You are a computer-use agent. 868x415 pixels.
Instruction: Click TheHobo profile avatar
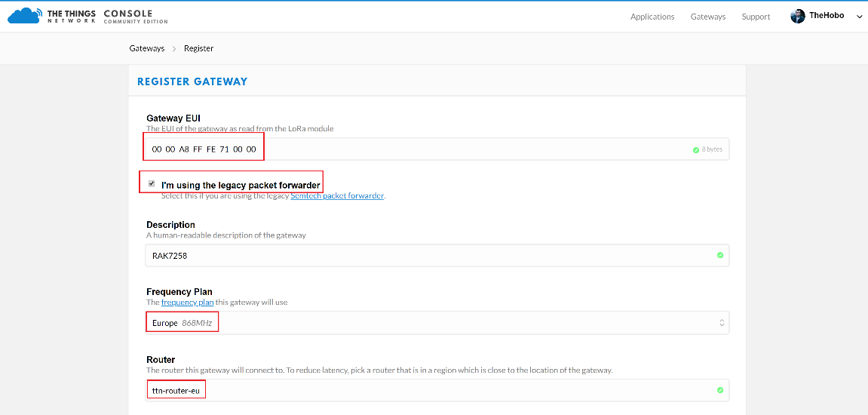point(798,16)
